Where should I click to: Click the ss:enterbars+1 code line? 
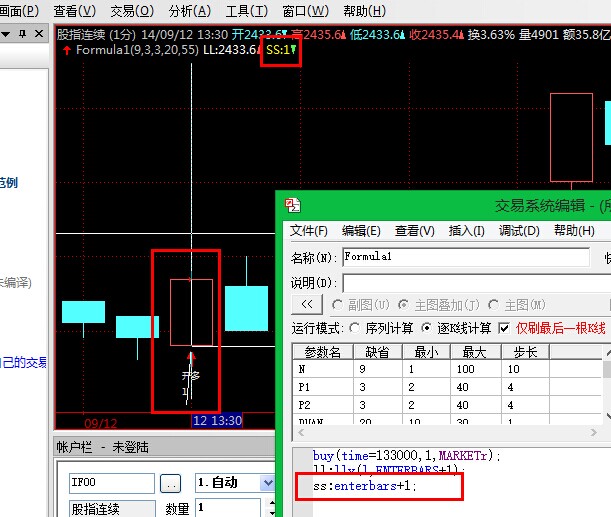(x=365, y=486)
